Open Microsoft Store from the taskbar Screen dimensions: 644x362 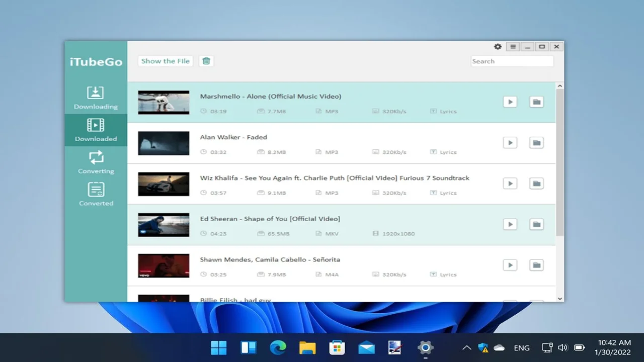click(x=337, y=347)
